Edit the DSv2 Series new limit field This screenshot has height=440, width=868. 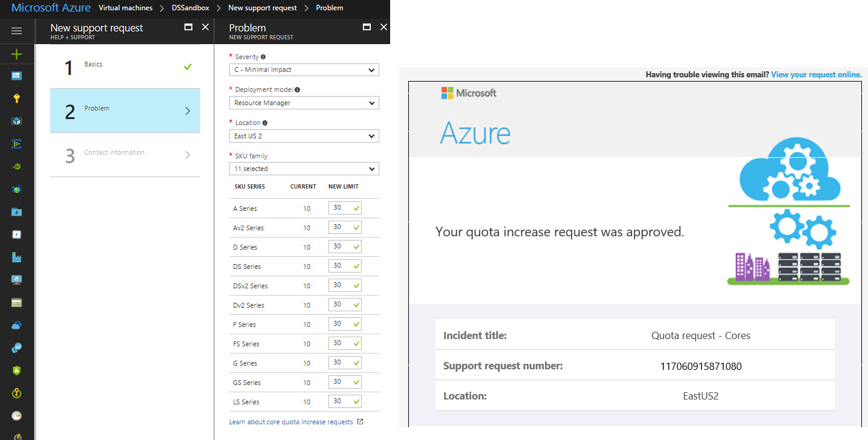click(345, 285)
